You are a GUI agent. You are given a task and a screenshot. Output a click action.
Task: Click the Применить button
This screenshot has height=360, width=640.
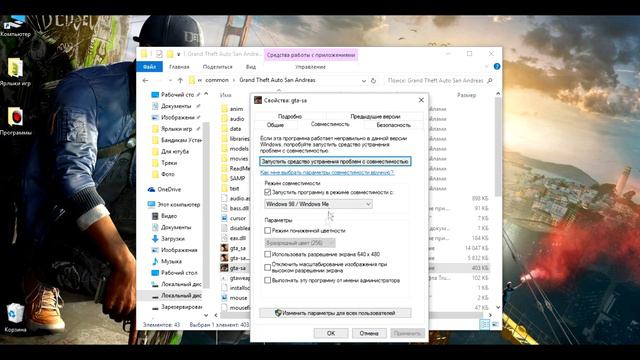click(x=407, y=333)
